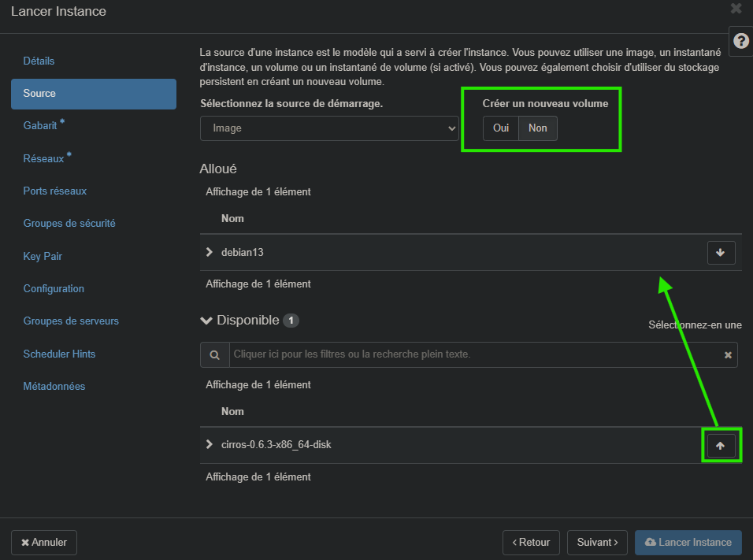Clear the filter field with the x icon

click(728, 355)
